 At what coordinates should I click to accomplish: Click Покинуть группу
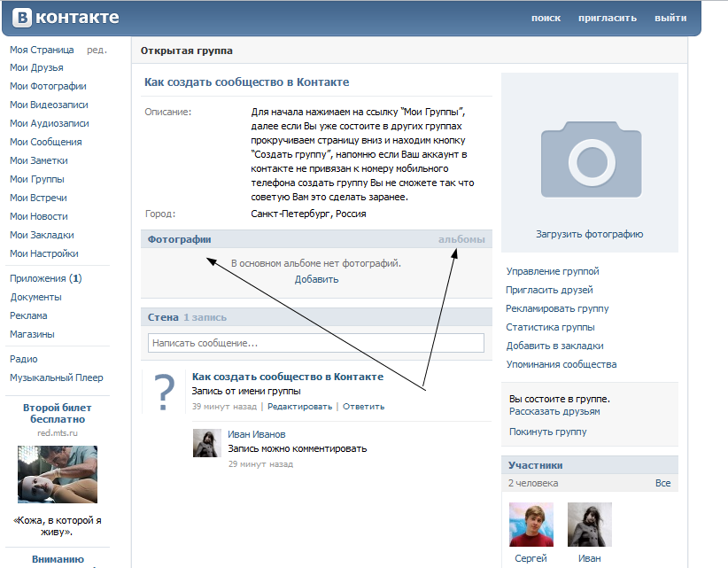tap(548, 432)
